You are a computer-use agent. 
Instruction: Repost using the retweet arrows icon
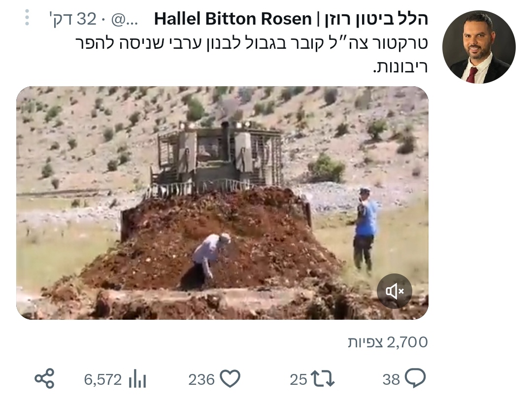pyautogui.click(x=323, y=379)
